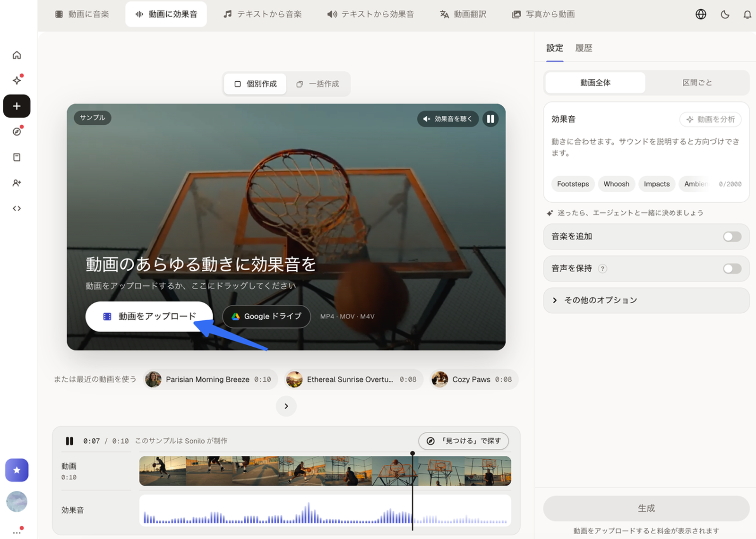Show more recent videos with arrow button
Image resolution: width=756 pixels, height=539 pixels.
(x=286, y=406)
